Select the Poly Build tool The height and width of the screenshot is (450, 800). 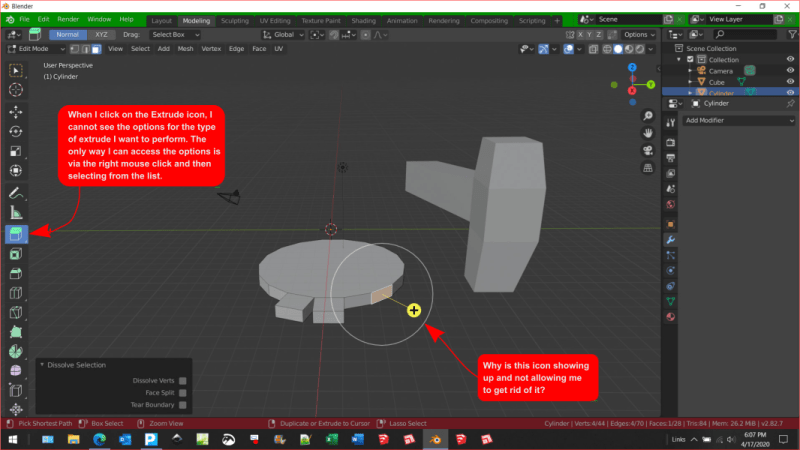[16, 332]
